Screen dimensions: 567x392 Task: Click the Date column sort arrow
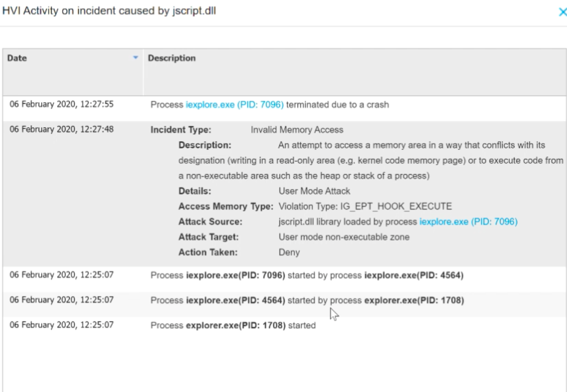[x=136, y=58]
